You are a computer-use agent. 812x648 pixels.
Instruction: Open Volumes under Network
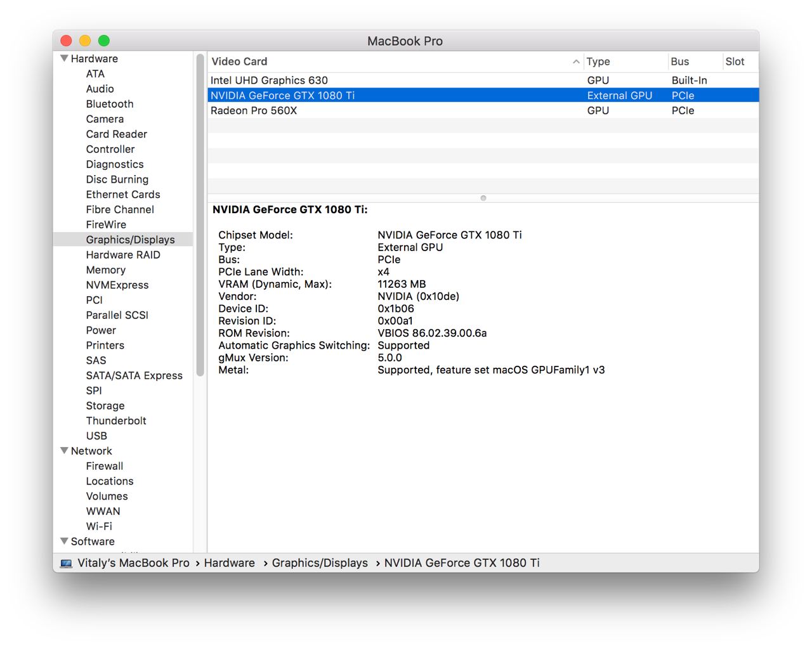(x=107, y=496)
